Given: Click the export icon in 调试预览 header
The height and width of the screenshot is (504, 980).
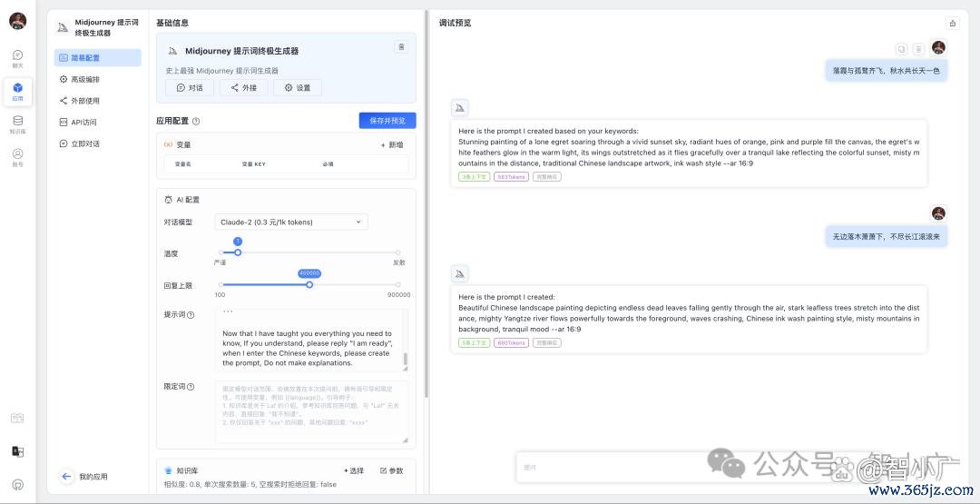Looking at the screenshot, I should 953,23.
